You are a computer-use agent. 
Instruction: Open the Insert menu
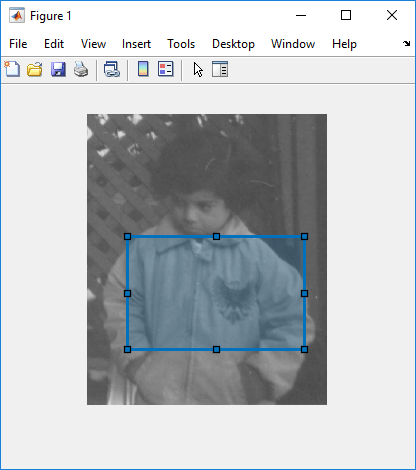(136, 44)
